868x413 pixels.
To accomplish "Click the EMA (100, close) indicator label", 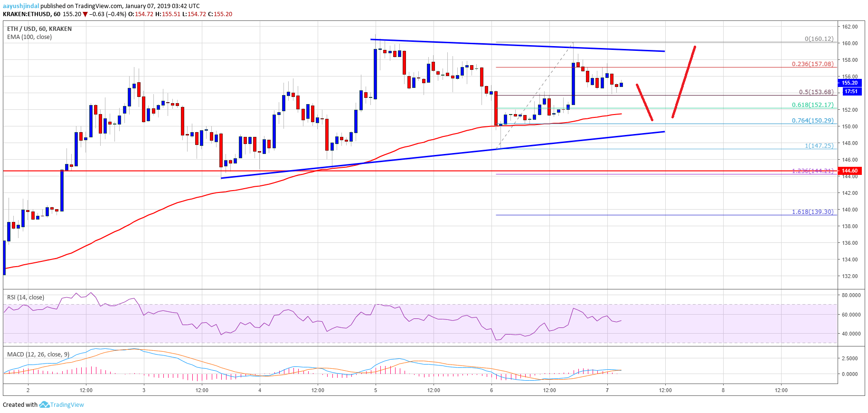I will (29, 37).
